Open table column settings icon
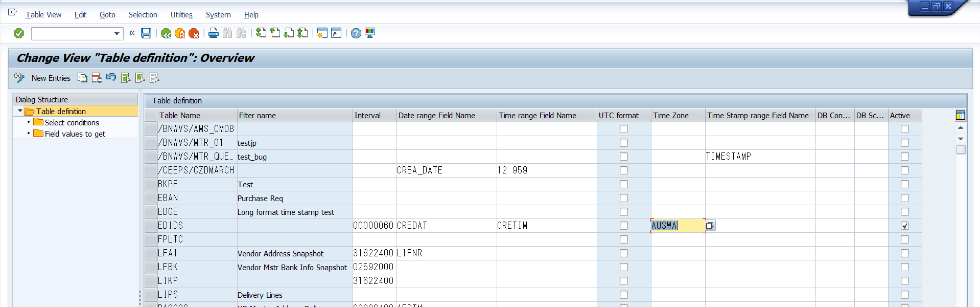The width and height of the screenshot is (980, 307). (960, 116)
